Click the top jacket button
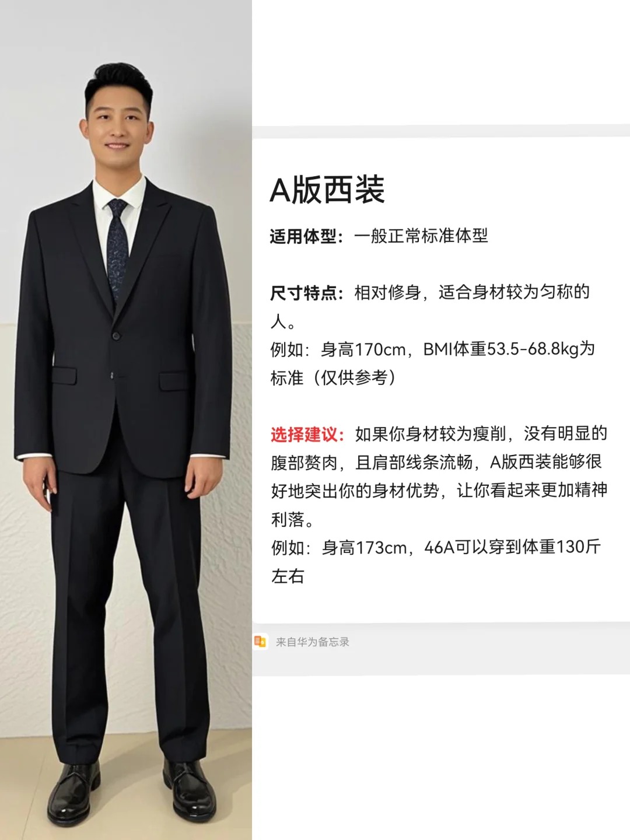 (116, 335)
